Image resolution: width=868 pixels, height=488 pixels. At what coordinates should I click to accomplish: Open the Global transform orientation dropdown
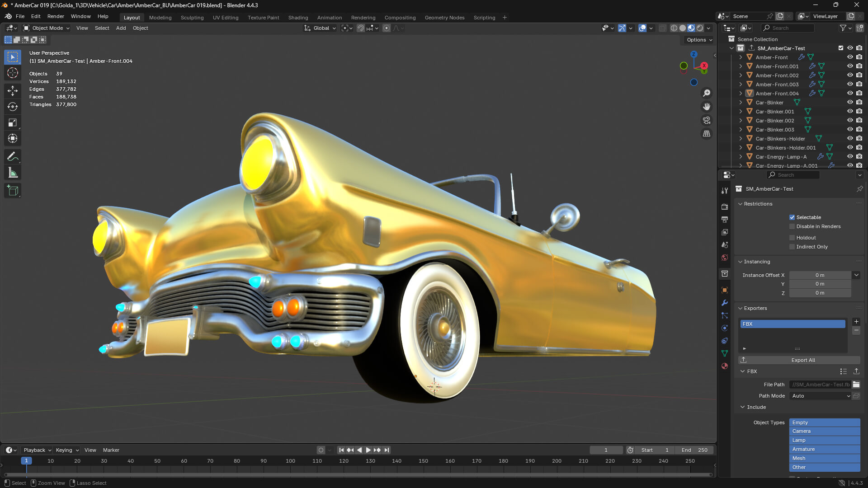321,28
